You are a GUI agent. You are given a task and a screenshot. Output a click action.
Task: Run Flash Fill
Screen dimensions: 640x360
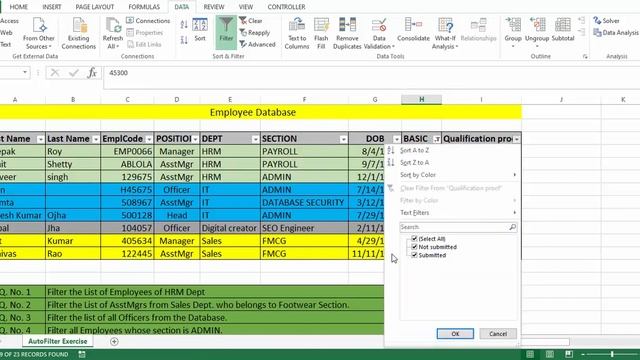[x=321, y=33]
